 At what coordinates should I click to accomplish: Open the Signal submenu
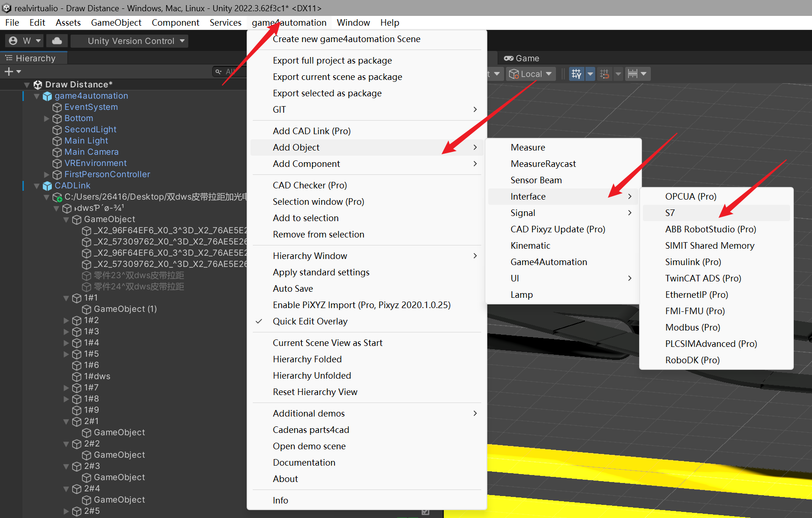pyautogui.click(x=563, y=213)
